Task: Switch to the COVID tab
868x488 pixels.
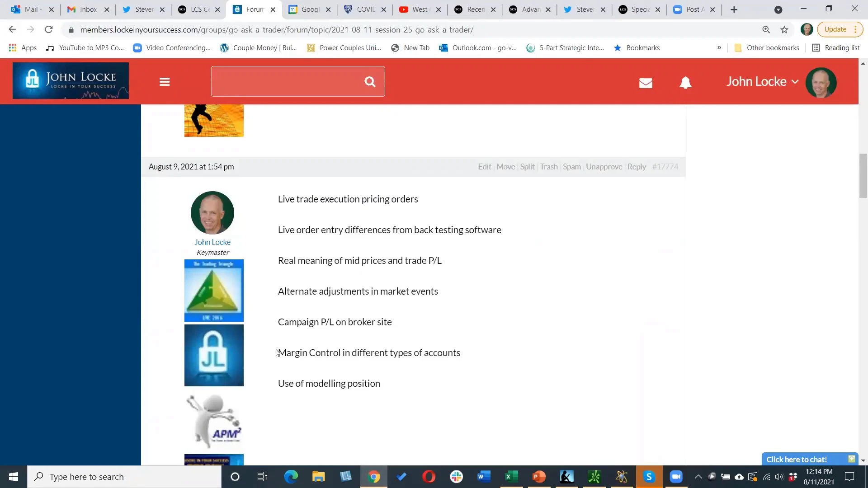Action: (x=365, y=9)
